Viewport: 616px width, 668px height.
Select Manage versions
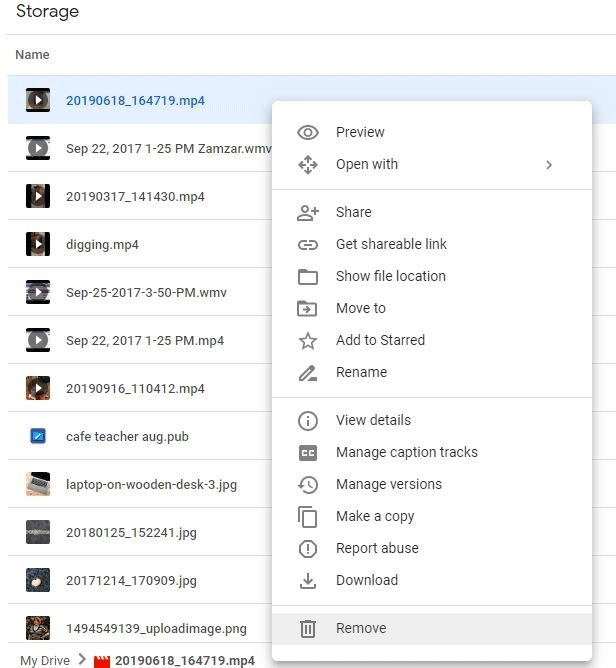coord(432,484)
